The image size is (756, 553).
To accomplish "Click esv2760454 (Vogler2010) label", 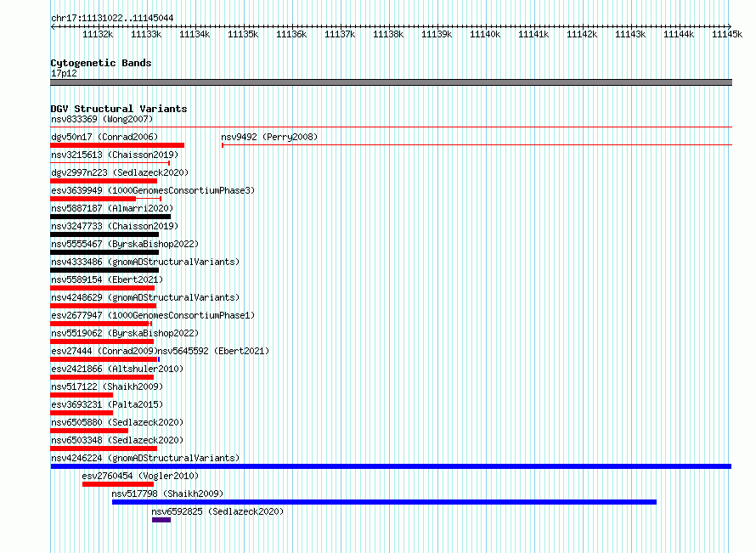I will pyautogui.click(x=140, y=476).
